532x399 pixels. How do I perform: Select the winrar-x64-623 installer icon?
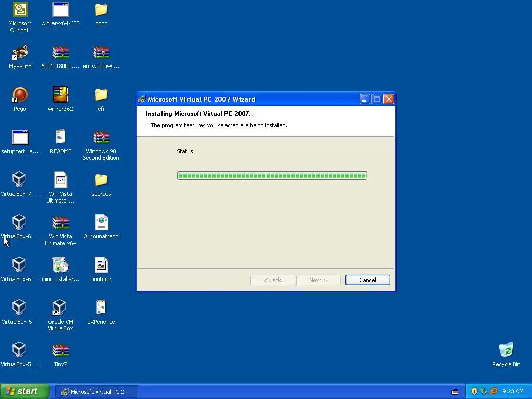[60, 10]
